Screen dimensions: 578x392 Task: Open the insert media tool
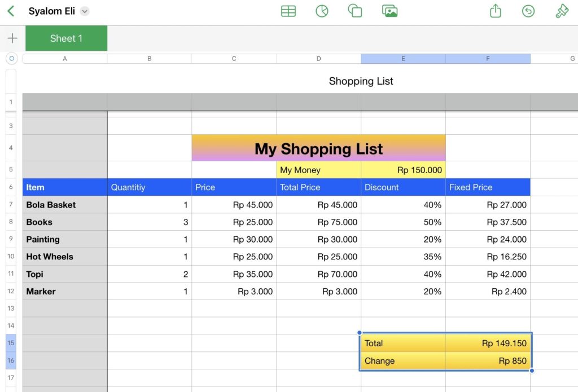point(389,11)
